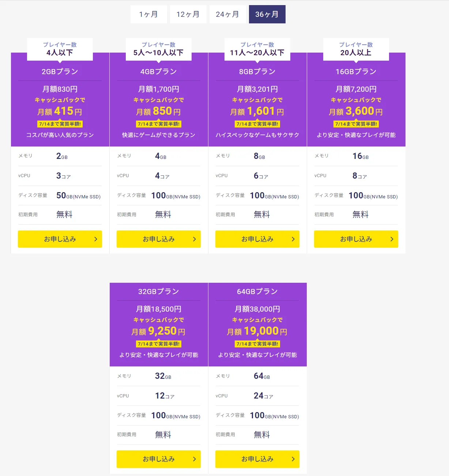Click the プレイヤー数 20人以上 label
449x476 pixels.
click(356, 49)
